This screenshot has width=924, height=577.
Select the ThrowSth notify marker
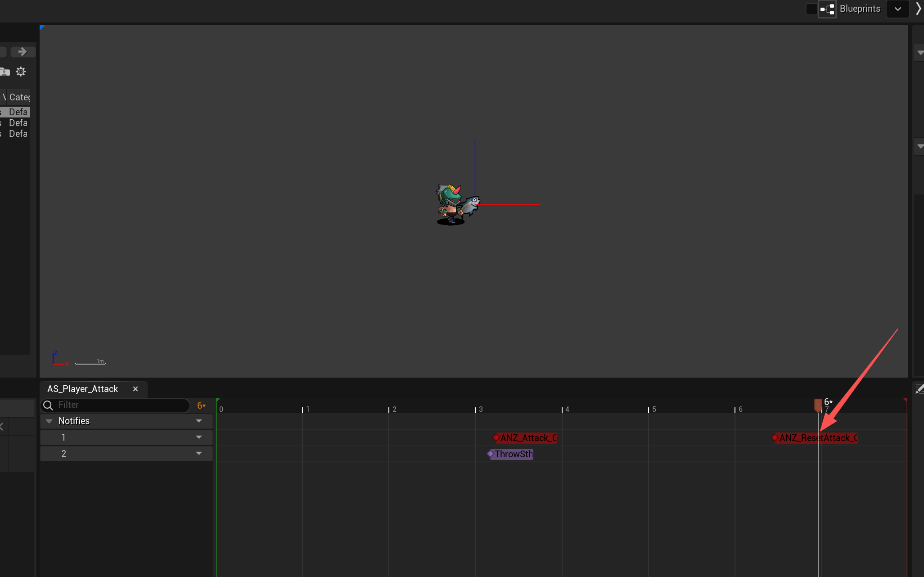click(x=510, y=454)
